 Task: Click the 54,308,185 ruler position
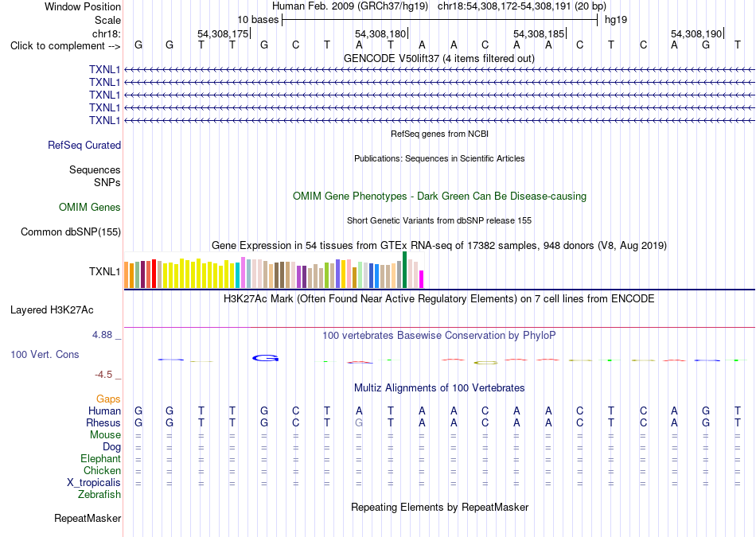point(539,33)
